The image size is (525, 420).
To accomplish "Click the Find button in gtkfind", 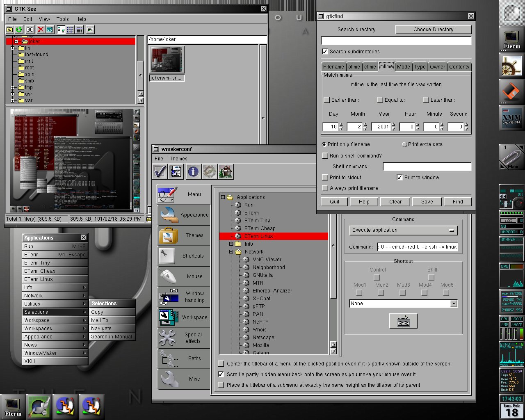I will [x=458, y=202].
